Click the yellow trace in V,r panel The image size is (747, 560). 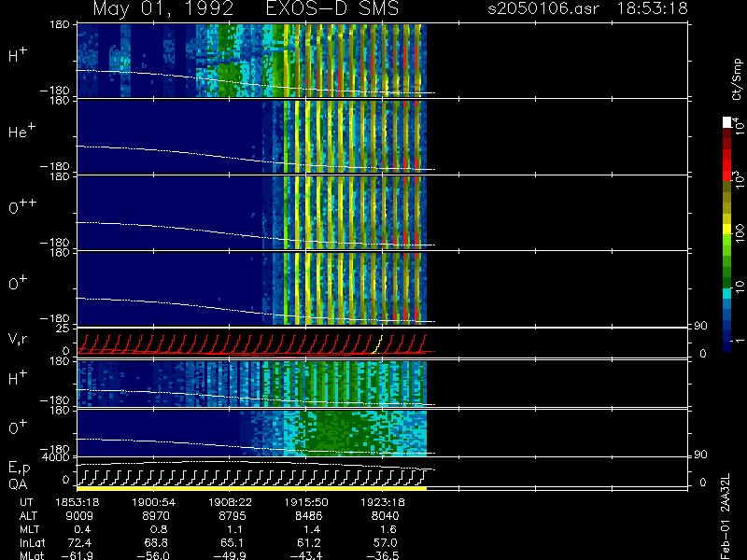(x=377, y=344)
